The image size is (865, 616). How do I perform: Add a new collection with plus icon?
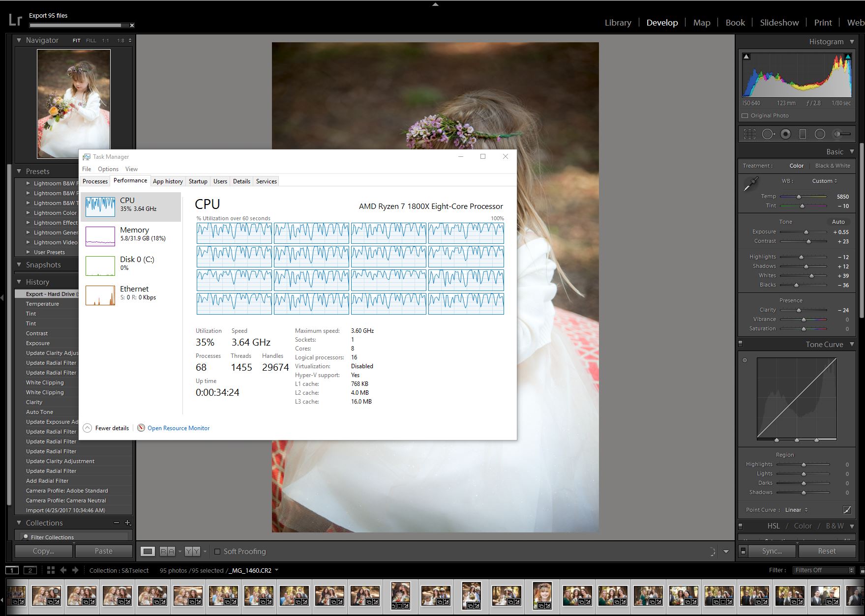(x=127, y=523)
